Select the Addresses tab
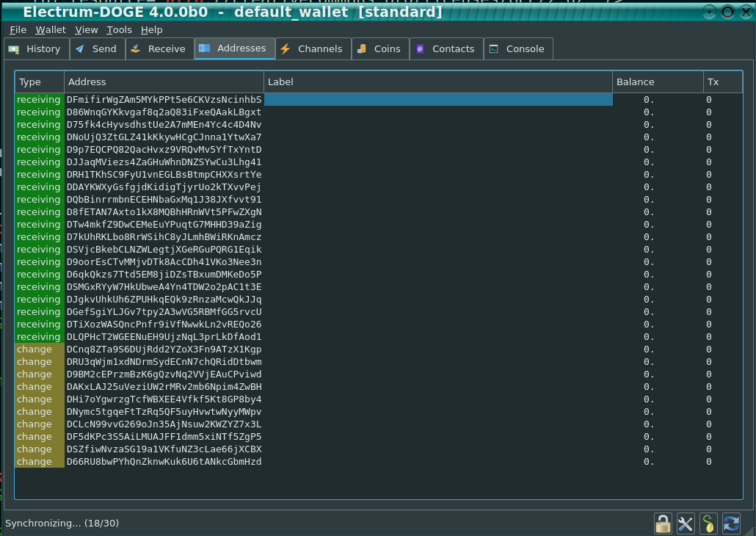The height and width of the screenshot is (536, 756). point(235,48)
